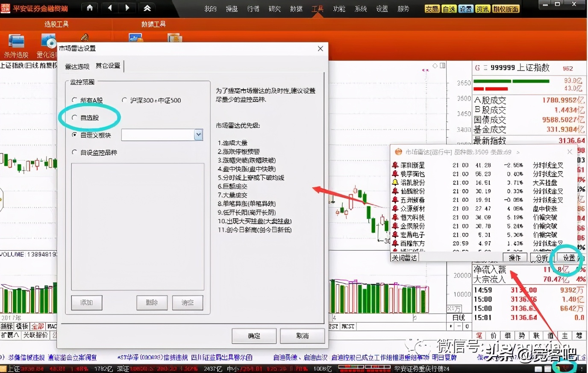The height and width of the screenshot is (373, 588).
Task: Click the forward arrow navigation icon
Action: click(x=127, y=7)
